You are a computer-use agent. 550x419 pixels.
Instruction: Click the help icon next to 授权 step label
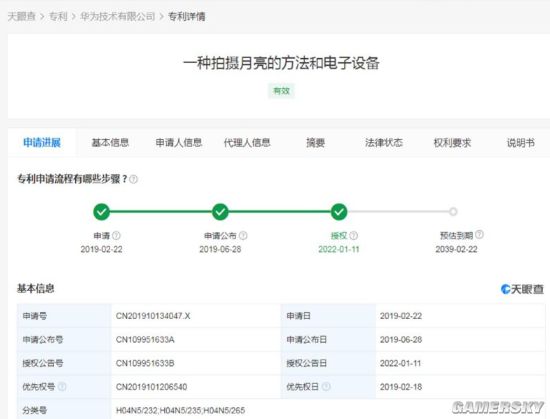[354, 236]
